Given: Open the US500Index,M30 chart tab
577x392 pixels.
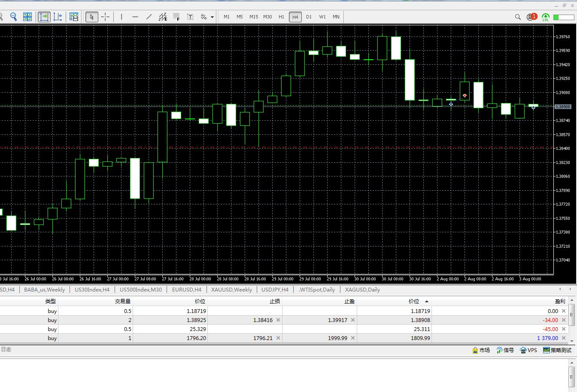Looking at the screenshot, I should (x=141, y=289).
